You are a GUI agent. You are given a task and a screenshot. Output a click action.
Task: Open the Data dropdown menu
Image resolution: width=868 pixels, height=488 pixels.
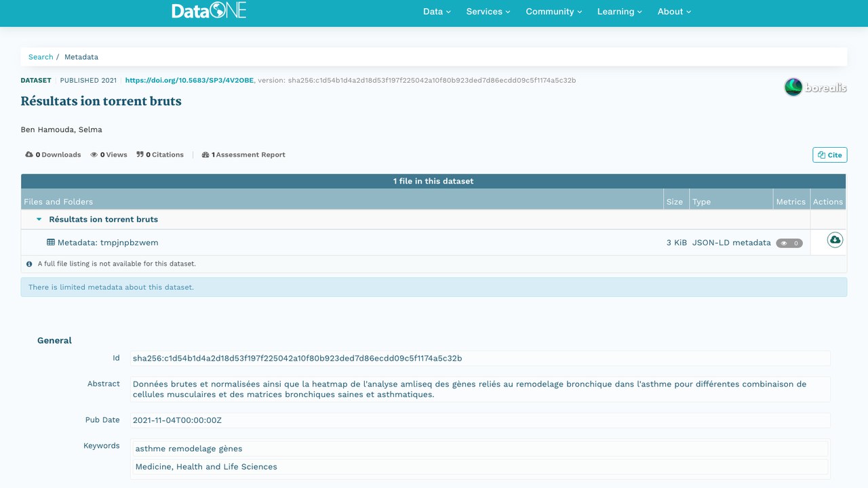(x=437, y=12)
